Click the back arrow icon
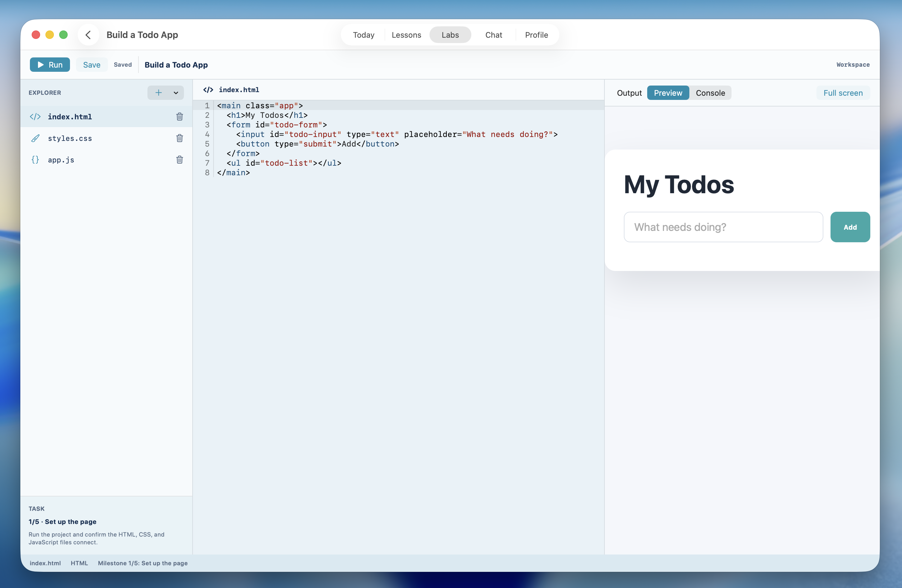 point(88,35)
